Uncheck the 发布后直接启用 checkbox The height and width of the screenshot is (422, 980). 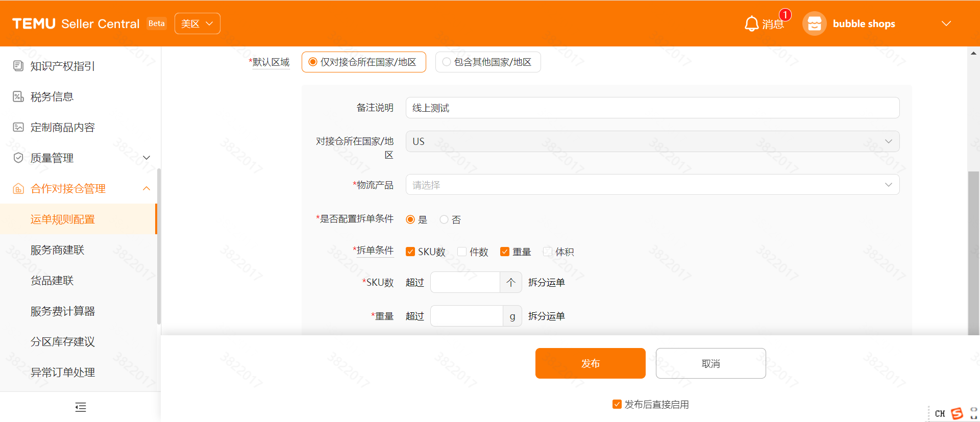617,404
